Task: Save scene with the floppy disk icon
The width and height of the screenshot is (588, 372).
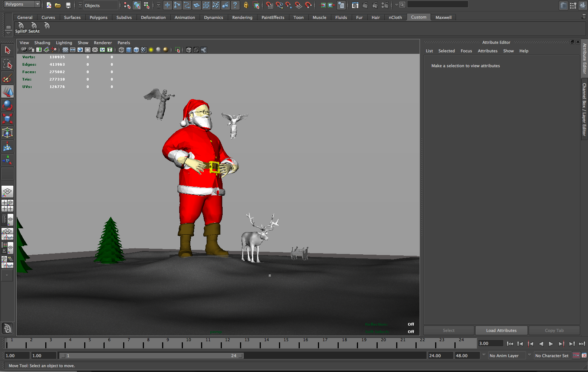Action: point(68,5)
